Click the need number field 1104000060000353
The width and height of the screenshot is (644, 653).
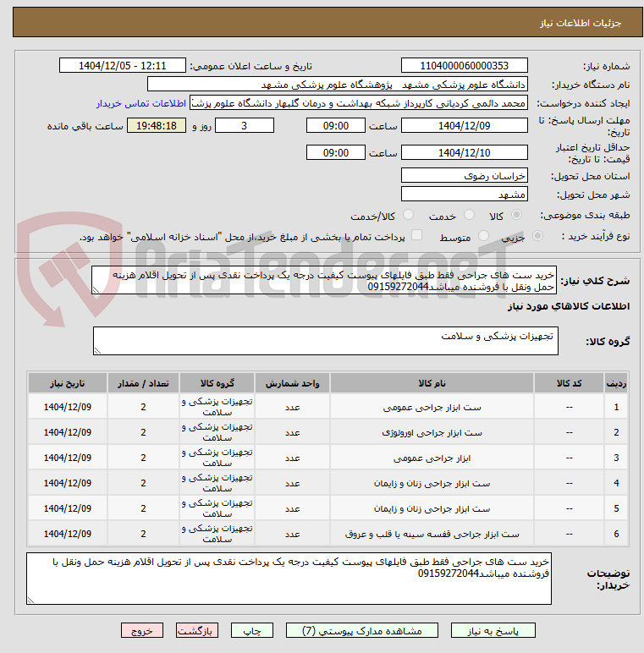click(x=465, y=66)
